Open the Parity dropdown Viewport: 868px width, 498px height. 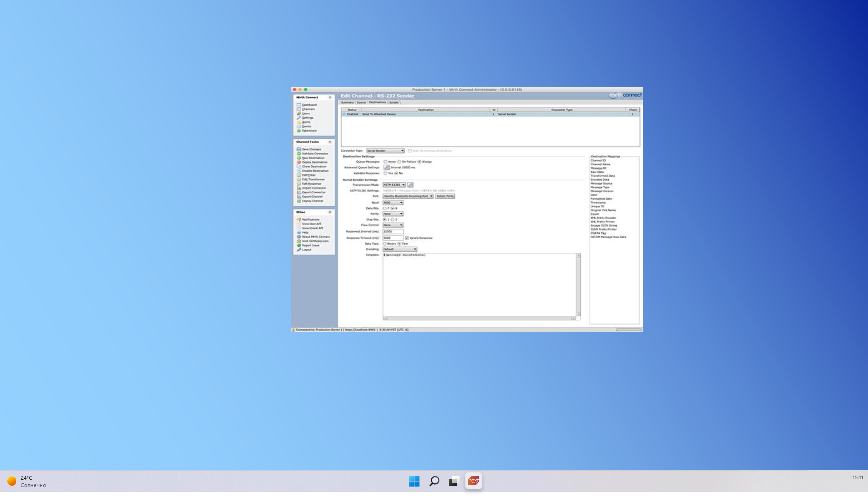(x=393, y=214)
